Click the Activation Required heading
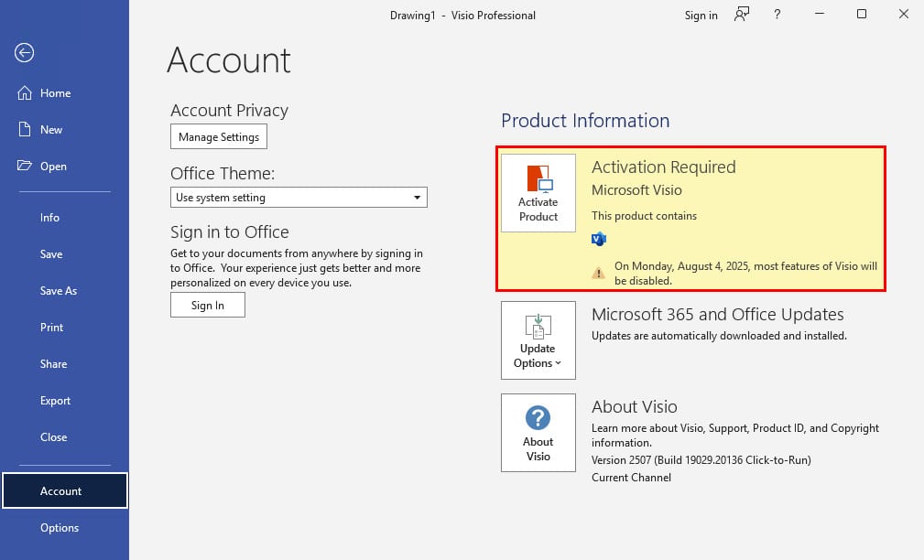 click(664, 167)
